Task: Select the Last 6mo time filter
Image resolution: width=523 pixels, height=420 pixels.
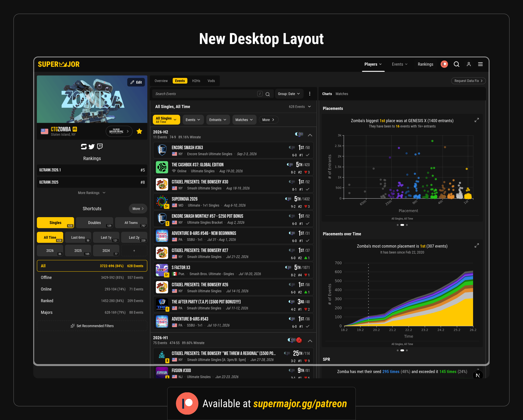Action: pos(78,237)
